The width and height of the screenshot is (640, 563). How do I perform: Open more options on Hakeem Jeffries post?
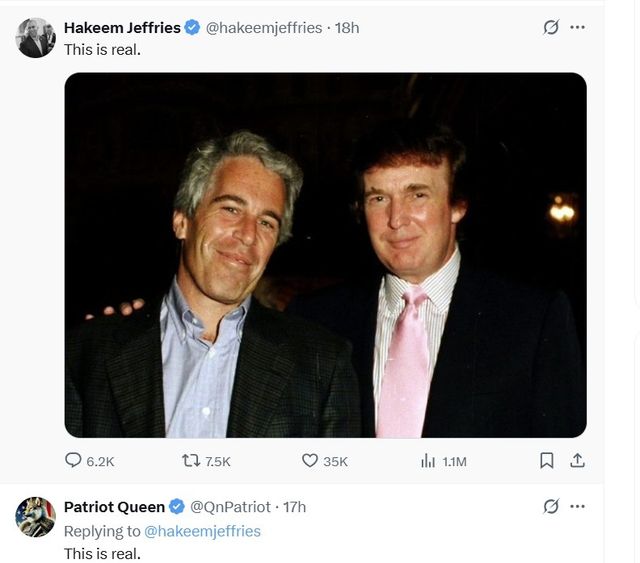[x=577, y=28]
